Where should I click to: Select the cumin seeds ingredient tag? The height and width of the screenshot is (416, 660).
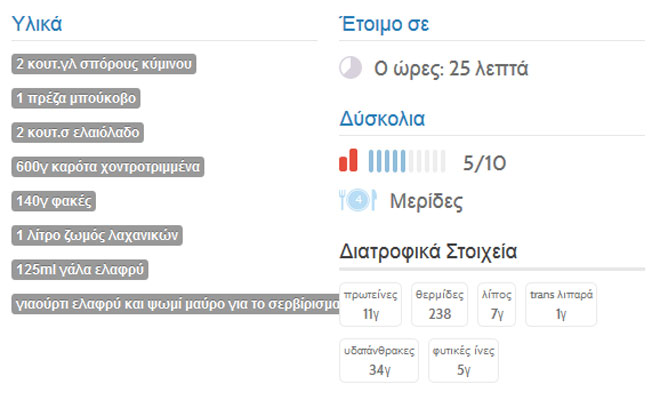point(103,64)
